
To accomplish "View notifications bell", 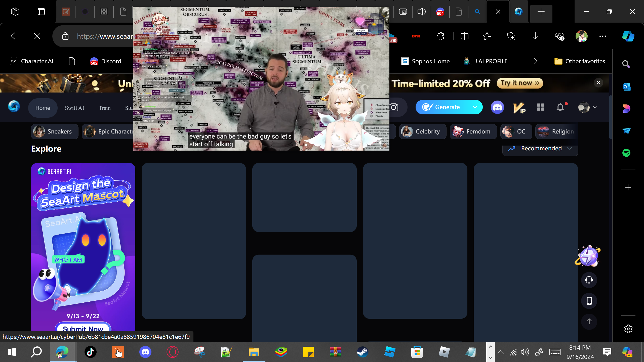I will tap(560, 107).
